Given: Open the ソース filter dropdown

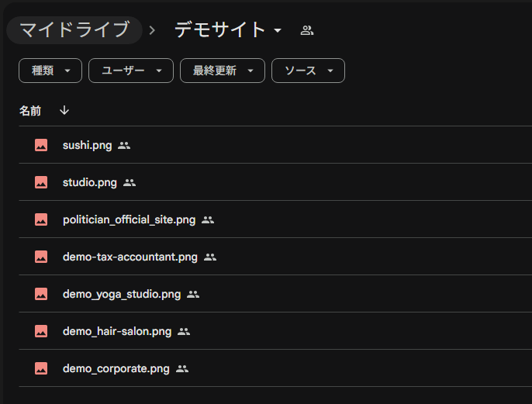Looking at the screenshot, I should [308, 71].
